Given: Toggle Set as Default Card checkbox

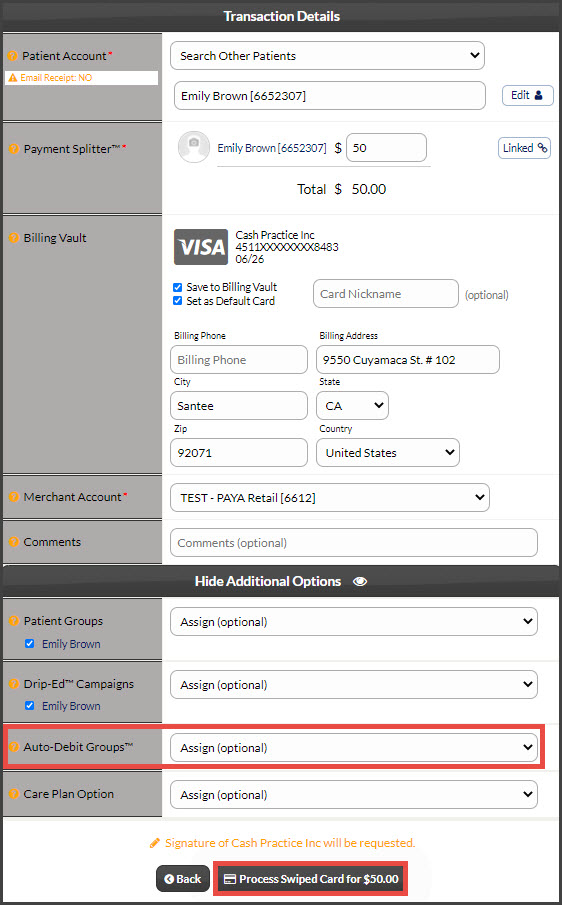Looking at the screenshot, I should click(x=178, y=301).
